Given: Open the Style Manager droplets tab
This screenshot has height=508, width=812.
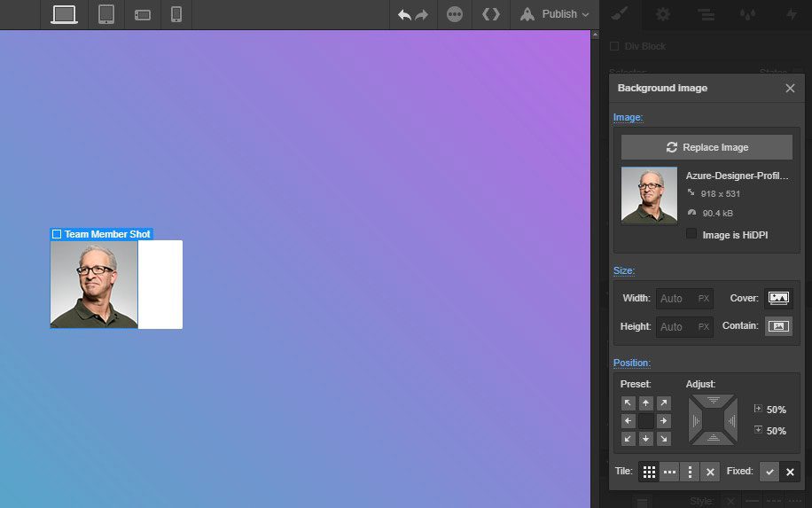Looking at the screenshot, I should tap(747, 14).
